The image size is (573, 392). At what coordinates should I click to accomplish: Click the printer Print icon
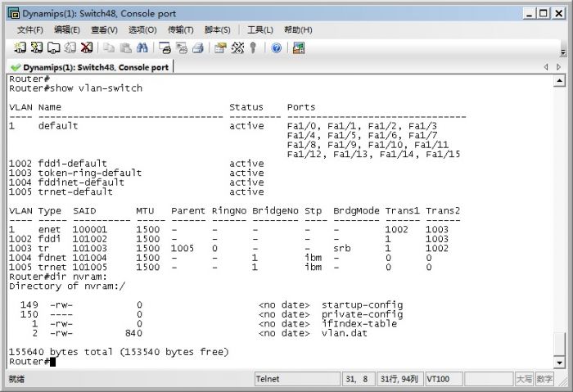click(x=198, y=47)
